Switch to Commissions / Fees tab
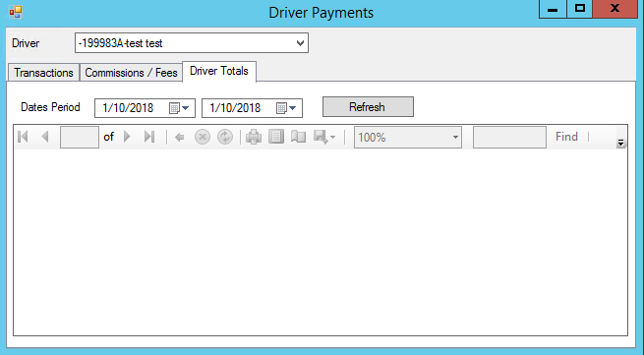The image size is (644, 355). (131, 73)
